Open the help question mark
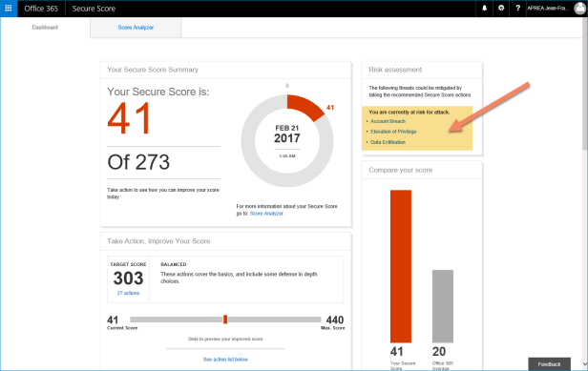The height and width of the screenshot is (371, 588). 518,8
